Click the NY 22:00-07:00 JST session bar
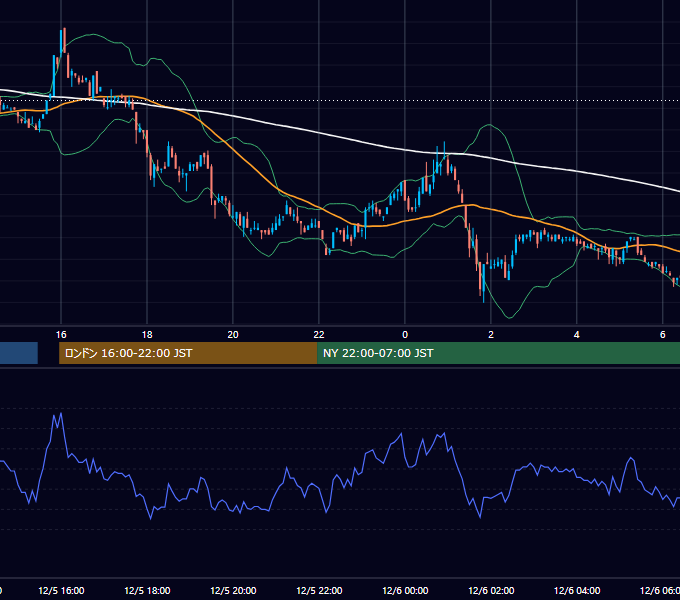680x600 pixels. coord(498,353)
